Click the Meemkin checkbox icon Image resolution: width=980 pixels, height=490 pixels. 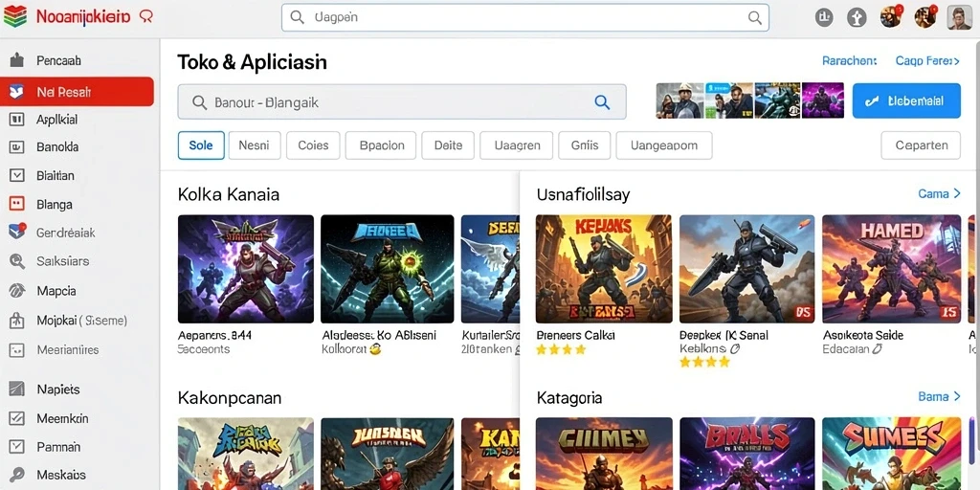(17, 418)
